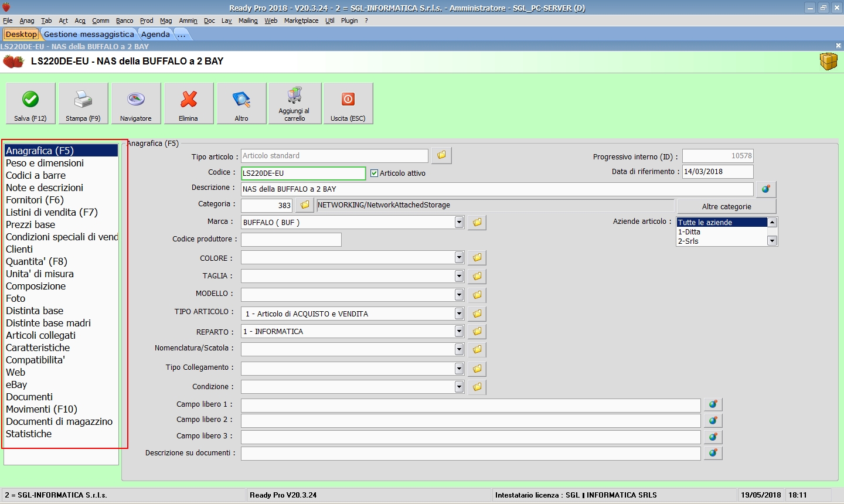Switch to the Agenda tab
This screenshot has height=504, width=844.
tap(155, 35)
